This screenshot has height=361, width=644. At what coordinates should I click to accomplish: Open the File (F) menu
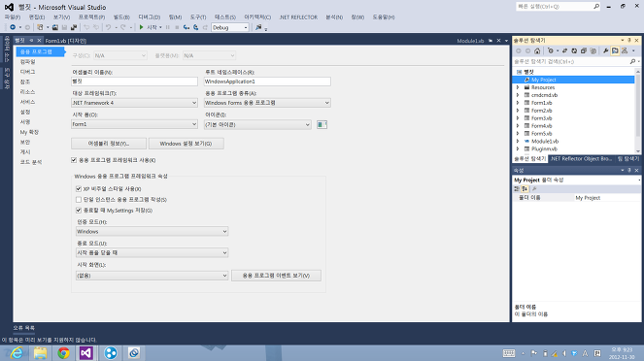tap(13, 17)
